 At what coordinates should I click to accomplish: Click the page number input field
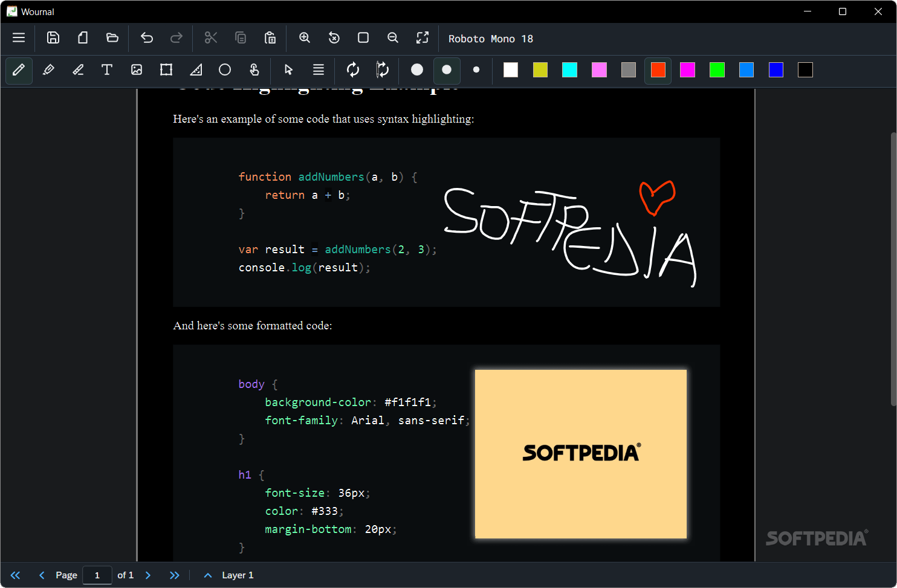pyautogui.click(x=97, y=575)
